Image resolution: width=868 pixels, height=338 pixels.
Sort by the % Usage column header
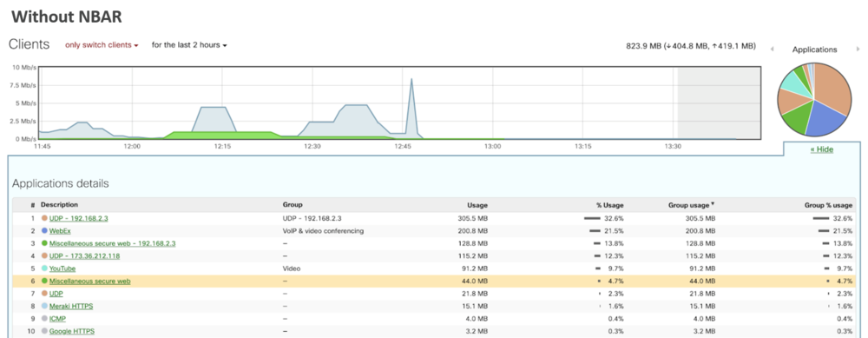tap(609, 205)
